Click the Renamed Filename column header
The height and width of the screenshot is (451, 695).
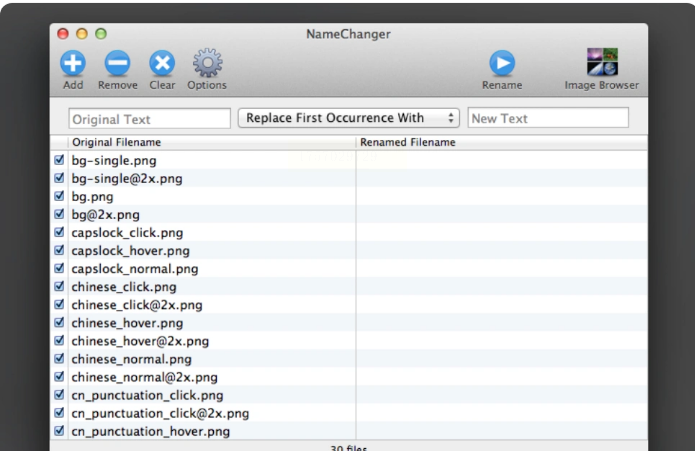point(502,142)
